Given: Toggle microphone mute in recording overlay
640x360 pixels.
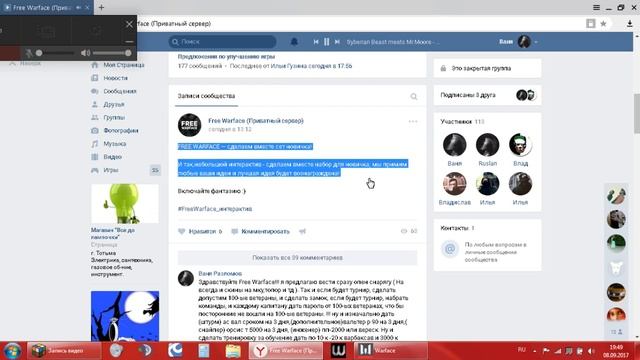Looking at the screenshot, I should pyautogui.click(x=29, y=53).
